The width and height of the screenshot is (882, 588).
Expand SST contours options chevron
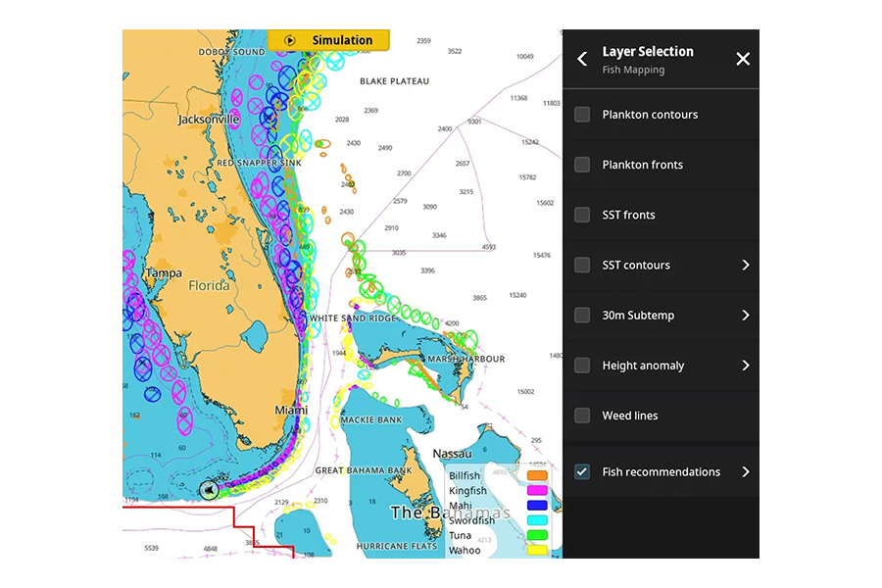[x=745, y=265]
